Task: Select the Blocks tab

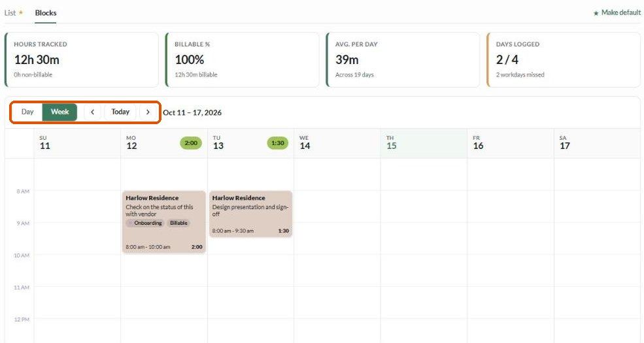Action: (46, 12)
